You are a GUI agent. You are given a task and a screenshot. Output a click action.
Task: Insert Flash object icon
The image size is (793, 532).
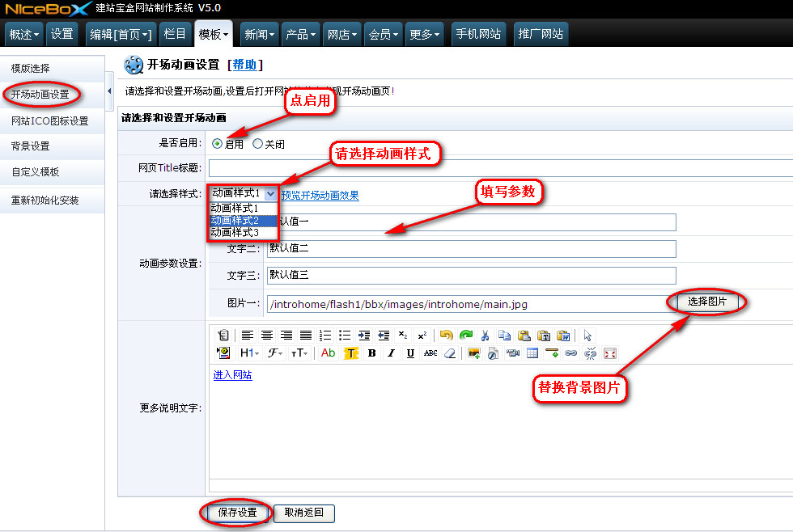tap(493, 353)
